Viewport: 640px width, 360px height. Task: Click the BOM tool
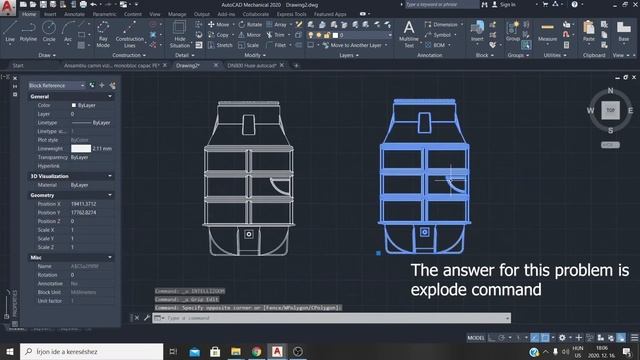pos(435,45)
